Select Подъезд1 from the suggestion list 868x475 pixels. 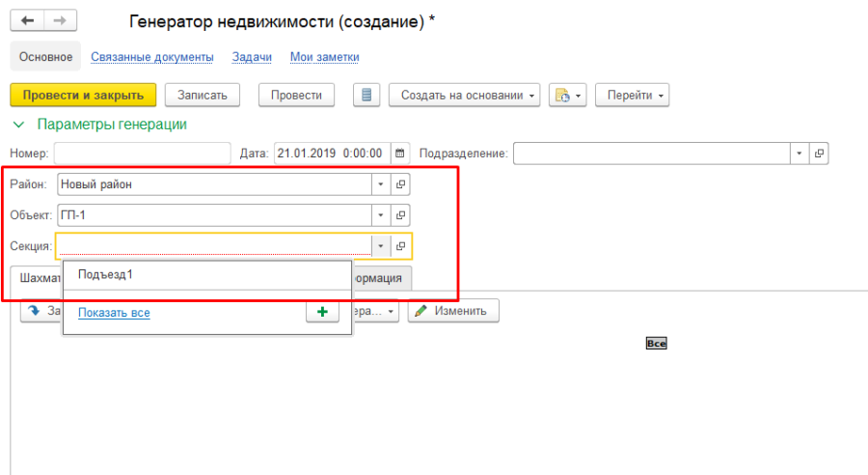coord(106,275)
